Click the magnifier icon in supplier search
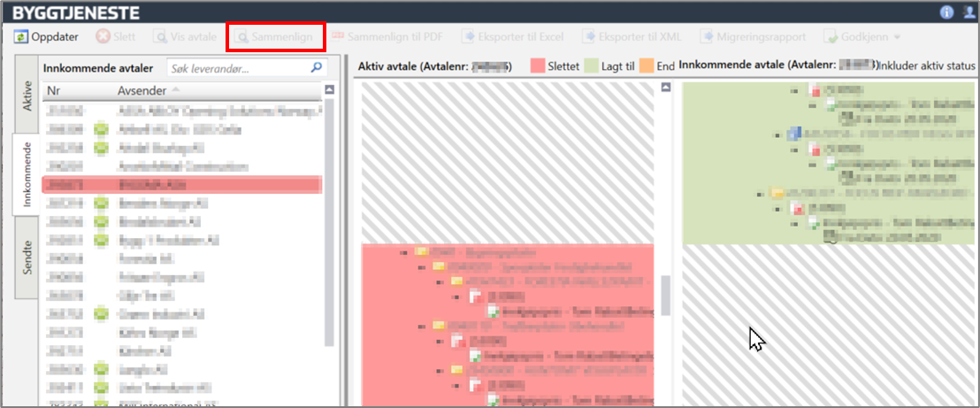Screen dimensions: 980x408 pyautogui.click(x=316, y=67)
